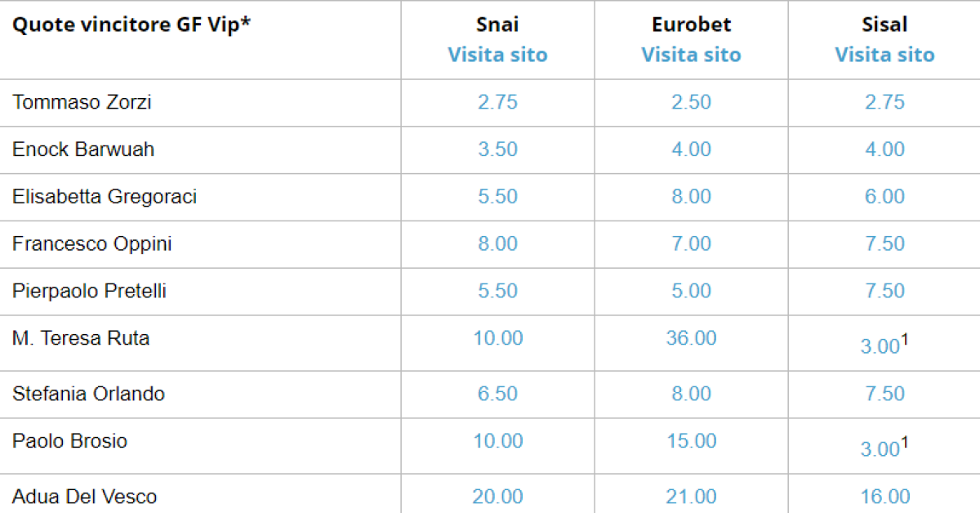Click Elisabetta Gregoraci Eurobet odds 8.00
The width and height of the screenshot is (980, 513).
691,197
